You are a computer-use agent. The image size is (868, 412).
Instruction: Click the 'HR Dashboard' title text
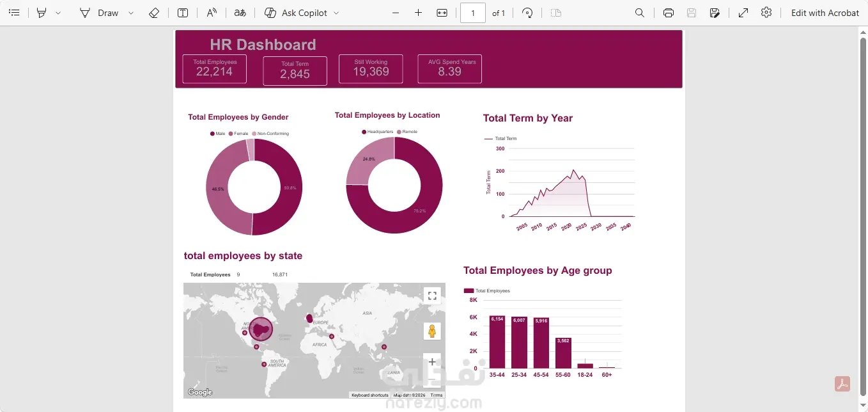[x=263, y=45]
